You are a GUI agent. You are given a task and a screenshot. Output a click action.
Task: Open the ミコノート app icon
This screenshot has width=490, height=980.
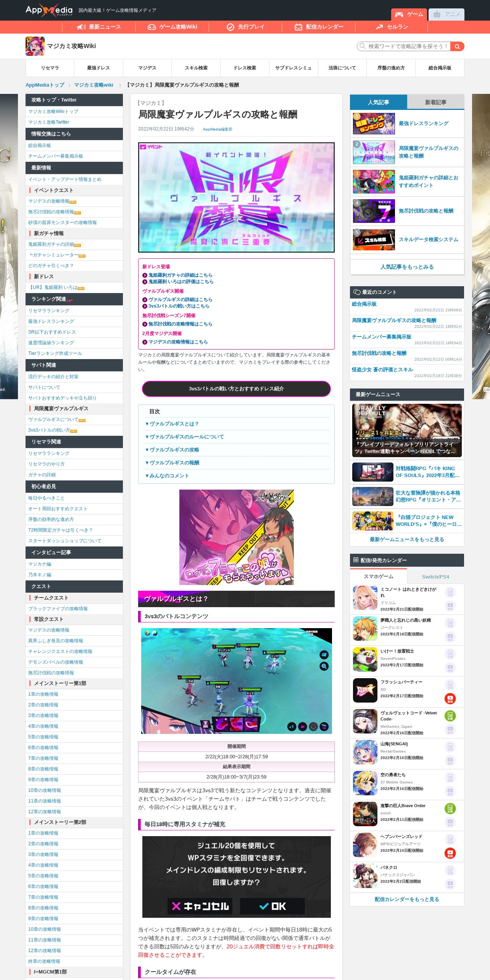(x=365, y=598)
